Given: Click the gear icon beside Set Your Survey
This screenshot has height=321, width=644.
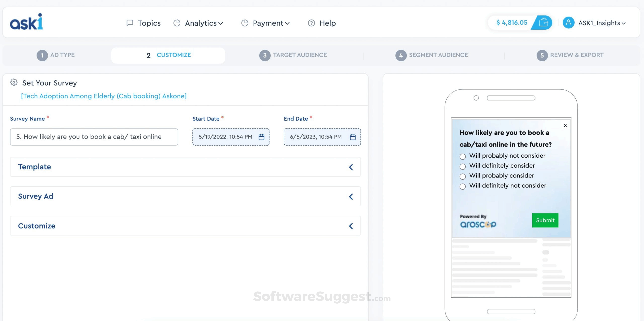Looking at the screenshot, I should pyautogui.click(x=14, y=82).
